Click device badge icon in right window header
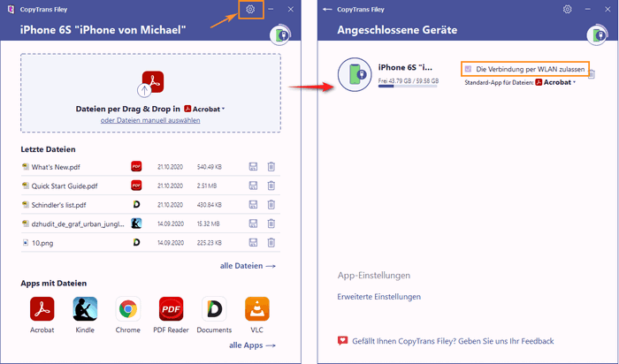 (x=597, y=35)
